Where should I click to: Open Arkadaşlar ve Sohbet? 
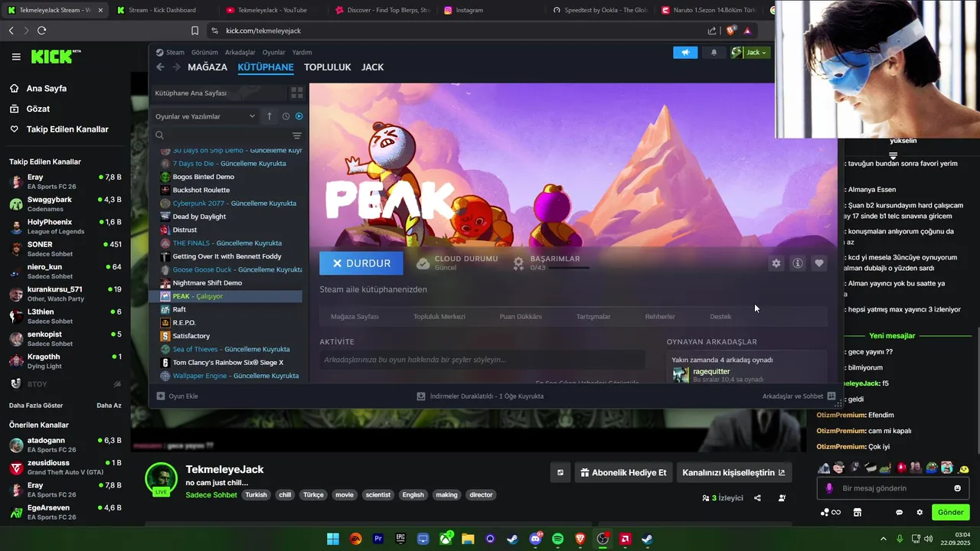coord(799,396)
